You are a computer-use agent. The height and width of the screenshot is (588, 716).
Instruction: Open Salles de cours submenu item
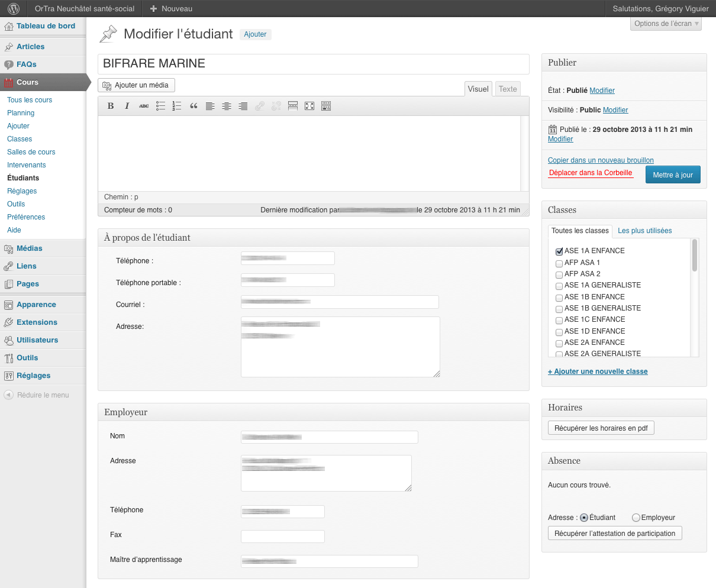(31, 152)
